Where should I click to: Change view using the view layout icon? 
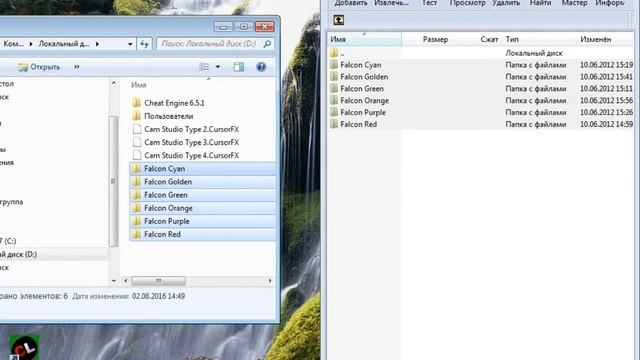pos(204,67)
